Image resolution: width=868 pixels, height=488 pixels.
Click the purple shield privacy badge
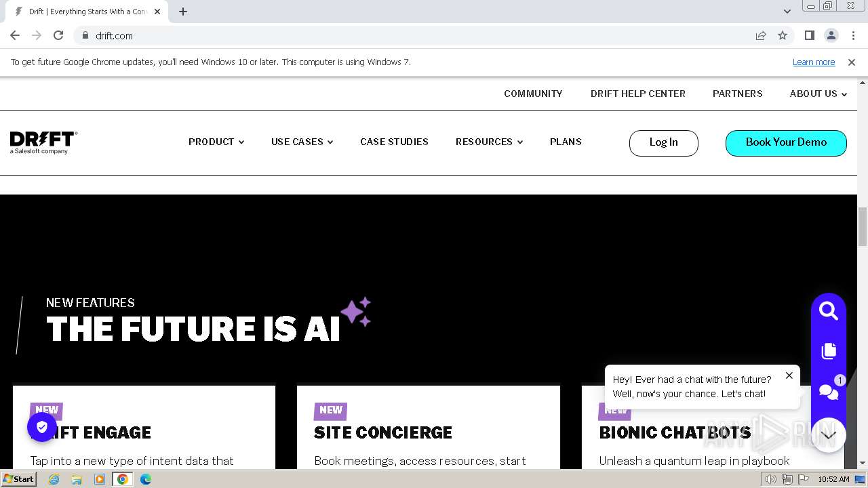42,427
